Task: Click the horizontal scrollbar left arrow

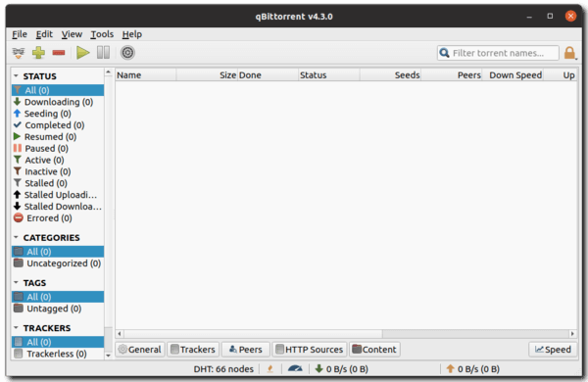Action: pos(120,334)
